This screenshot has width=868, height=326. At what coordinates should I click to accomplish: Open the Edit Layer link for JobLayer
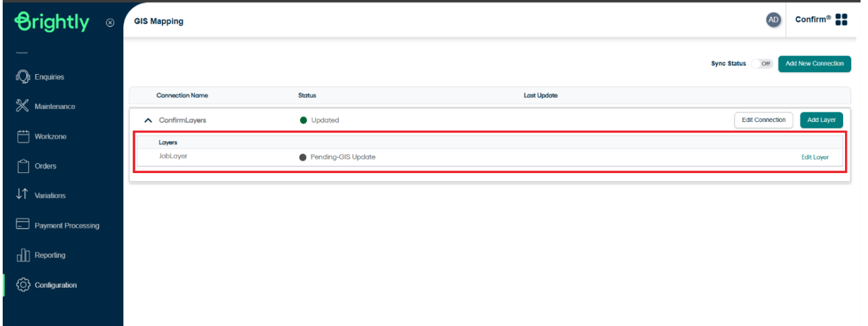(814, 157)
